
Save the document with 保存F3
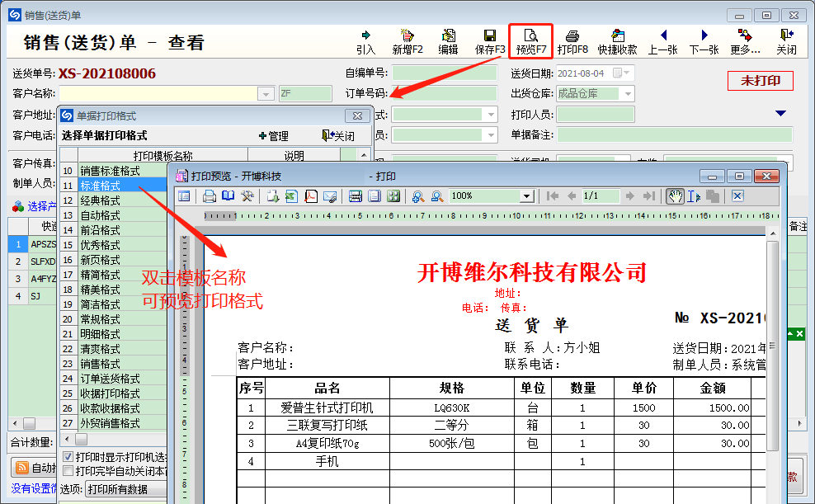(x=490, y=41)
